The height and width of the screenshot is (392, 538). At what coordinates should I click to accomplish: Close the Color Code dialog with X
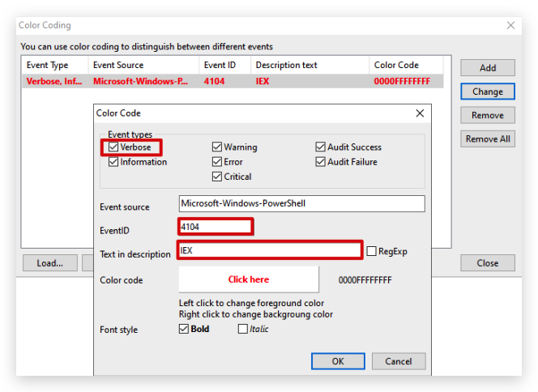(x=420, y=113)
